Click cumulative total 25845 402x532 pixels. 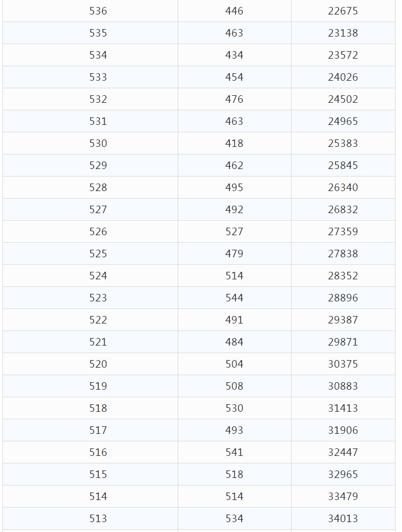343,166
